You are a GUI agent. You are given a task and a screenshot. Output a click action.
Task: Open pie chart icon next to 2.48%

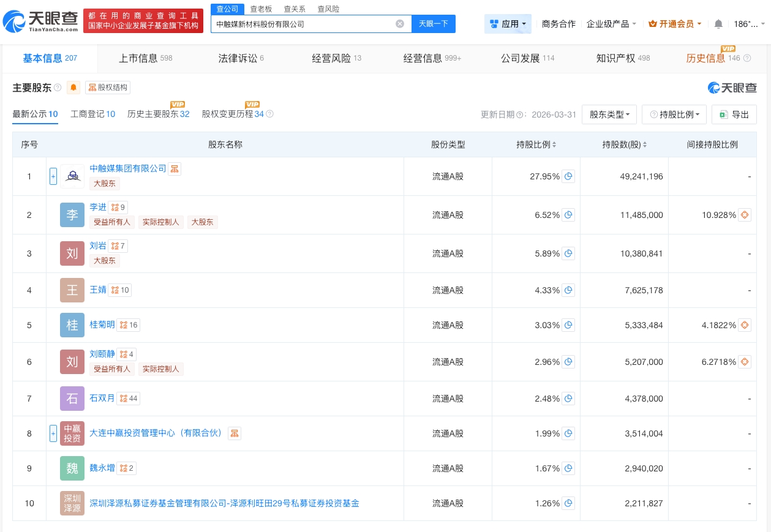point(568,399)
